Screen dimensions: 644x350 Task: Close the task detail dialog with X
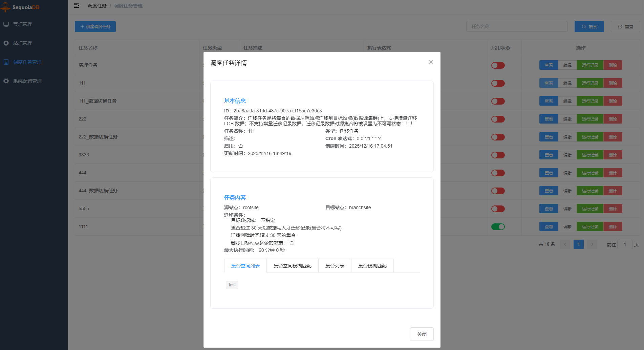tap(431, 62)
